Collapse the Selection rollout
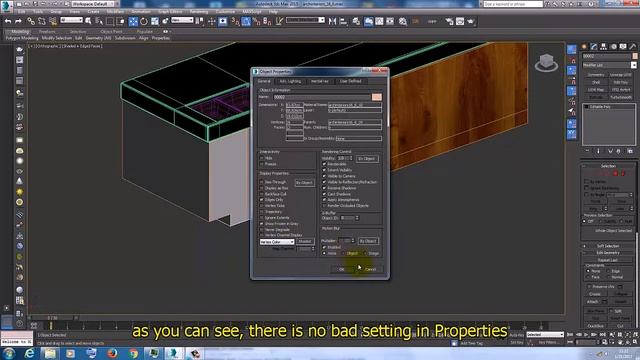640x360 pixels. pyautogui.click(x=608, y=166)
